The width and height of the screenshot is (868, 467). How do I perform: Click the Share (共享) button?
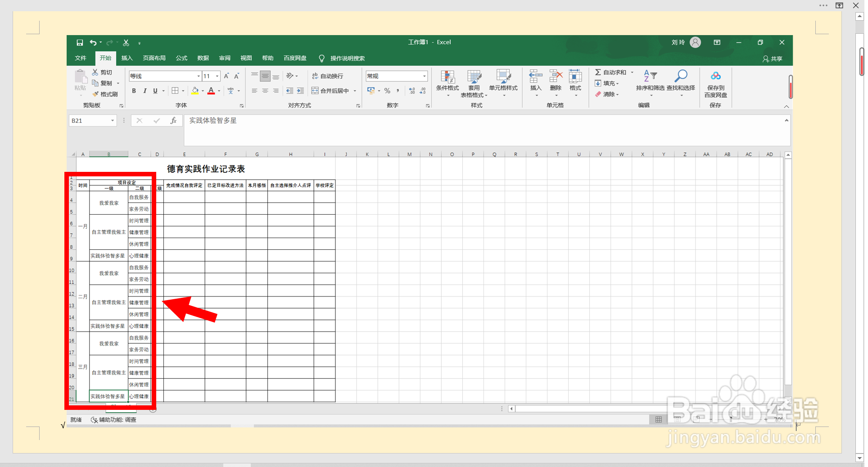[x=772, y=59]
